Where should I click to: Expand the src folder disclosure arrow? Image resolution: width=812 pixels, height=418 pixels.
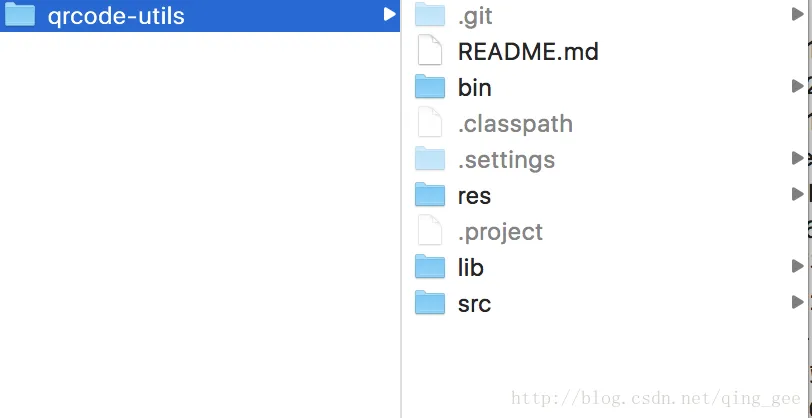pos(797,303)
